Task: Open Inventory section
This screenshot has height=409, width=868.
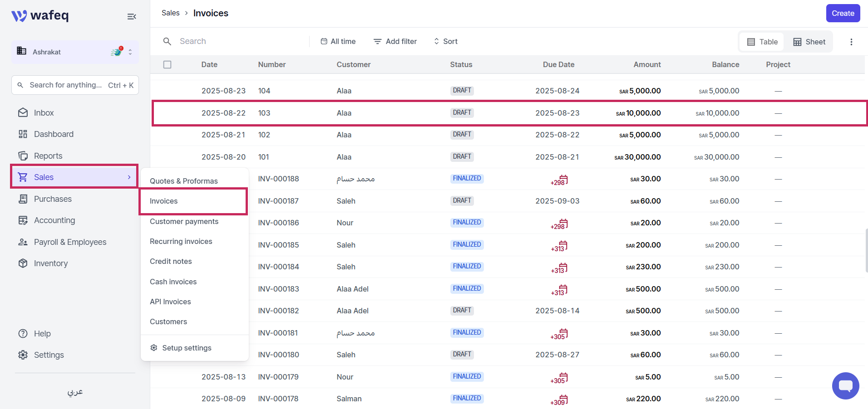Action: pos(51,263)
